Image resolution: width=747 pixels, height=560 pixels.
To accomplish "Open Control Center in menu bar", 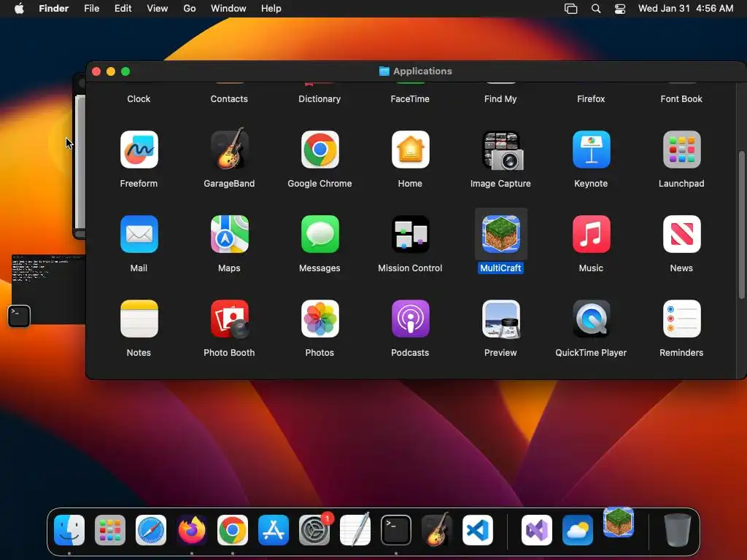I will (x=620, y=9).
